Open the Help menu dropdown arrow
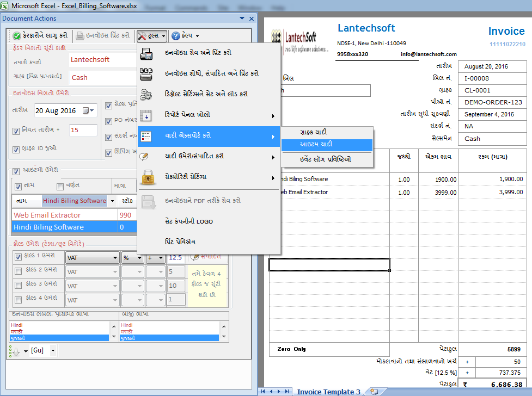Screen dimensions: 532x396 197,36
